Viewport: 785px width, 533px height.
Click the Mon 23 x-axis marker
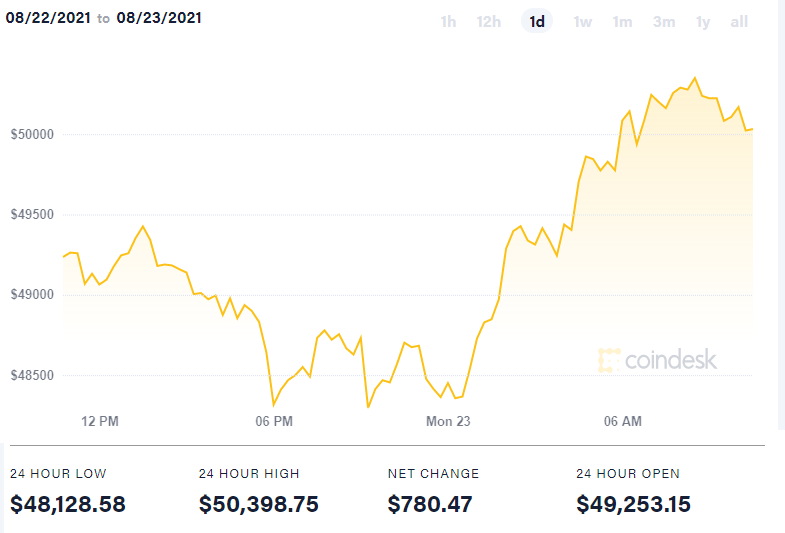tap(448, 422)
